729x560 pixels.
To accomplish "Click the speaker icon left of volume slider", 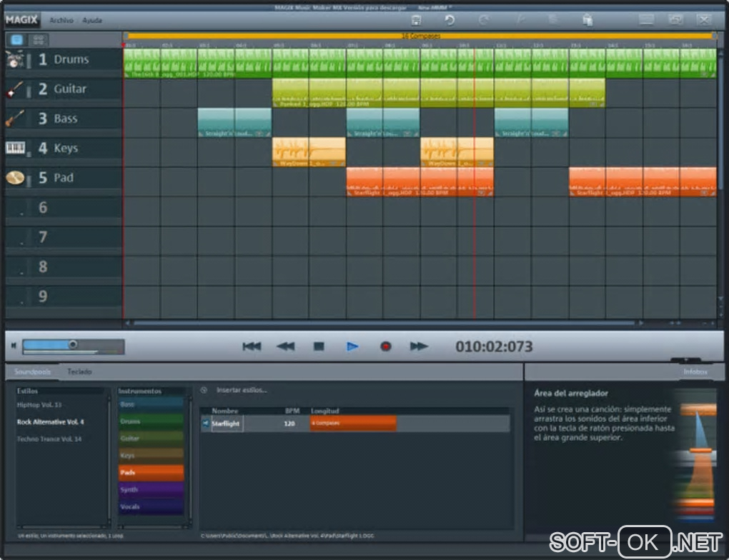I will (14, 345).
